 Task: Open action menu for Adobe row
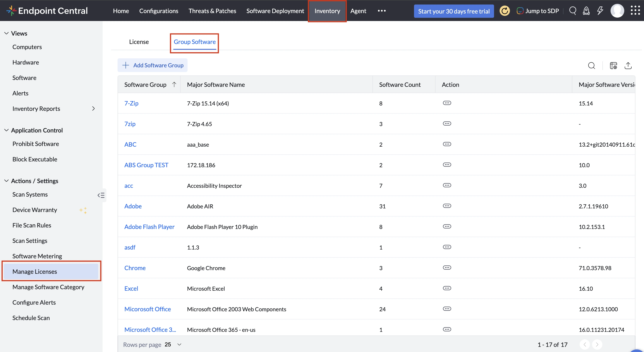(x=447, y=206)
